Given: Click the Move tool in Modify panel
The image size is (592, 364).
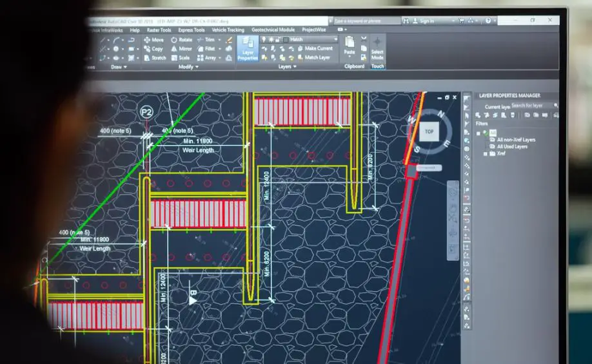Looking at the screenshot, I should pos(153,39).
